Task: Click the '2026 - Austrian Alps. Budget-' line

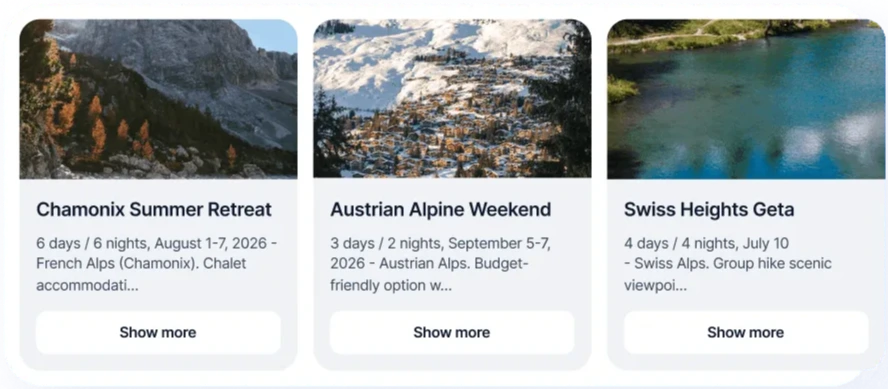Action: pos(429,264)
